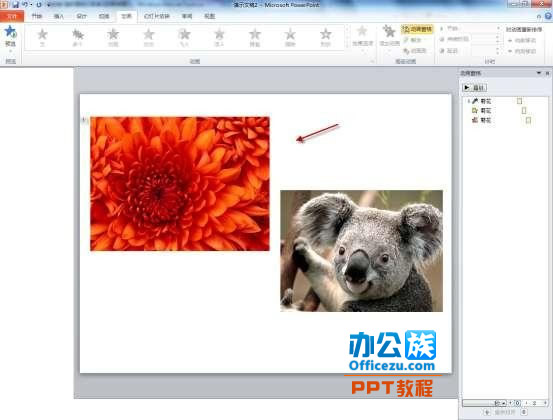Switch to the Design (设计) ribbon tab

tap(81, 16)
